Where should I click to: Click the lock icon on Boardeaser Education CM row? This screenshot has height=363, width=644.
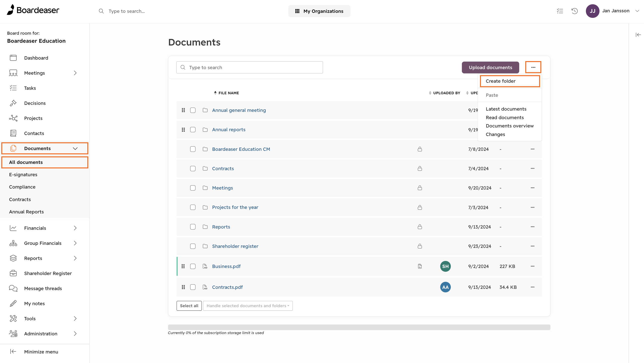coord(420,149)
